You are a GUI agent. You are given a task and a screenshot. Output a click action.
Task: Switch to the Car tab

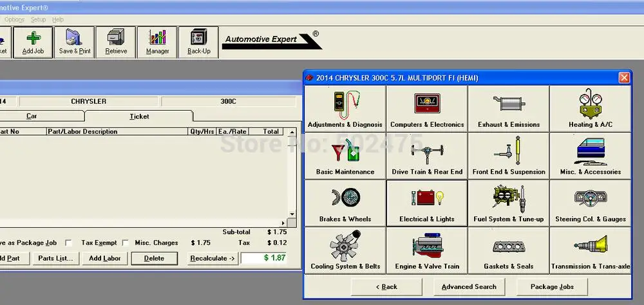(32, 116)
